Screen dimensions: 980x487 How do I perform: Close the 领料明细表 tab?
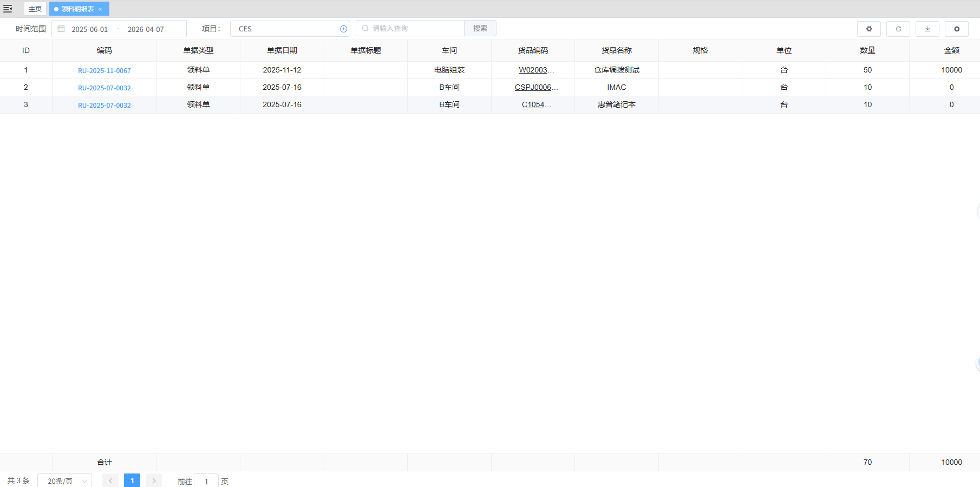[100, 9]
